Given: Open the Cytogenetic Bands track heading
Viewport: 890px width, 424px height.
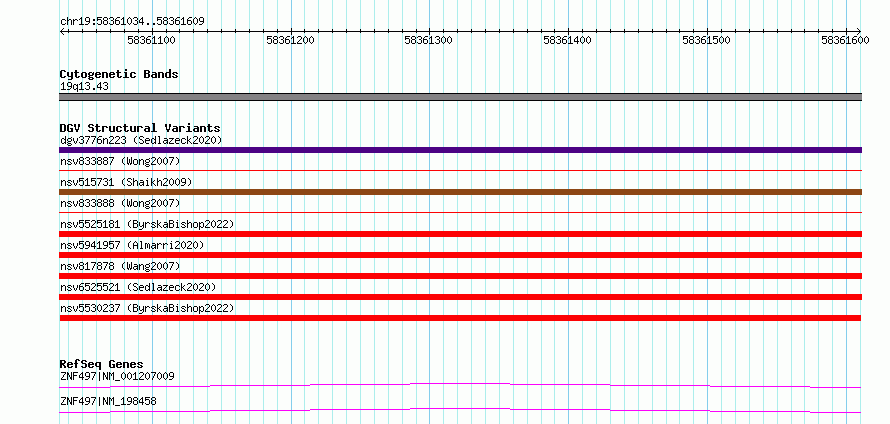Looking at the screenshot, I should click(119, 74).
